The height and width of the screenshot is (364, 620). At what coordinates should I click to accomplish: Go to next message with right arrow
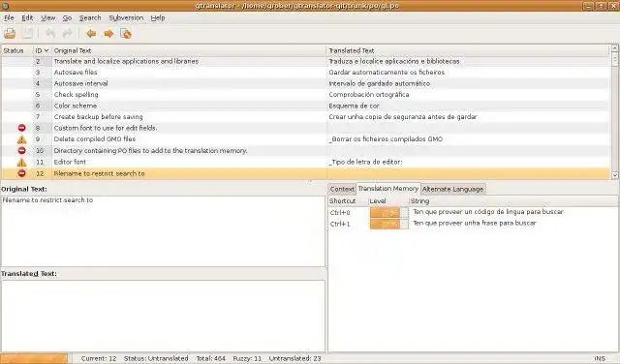coord(108,34)
